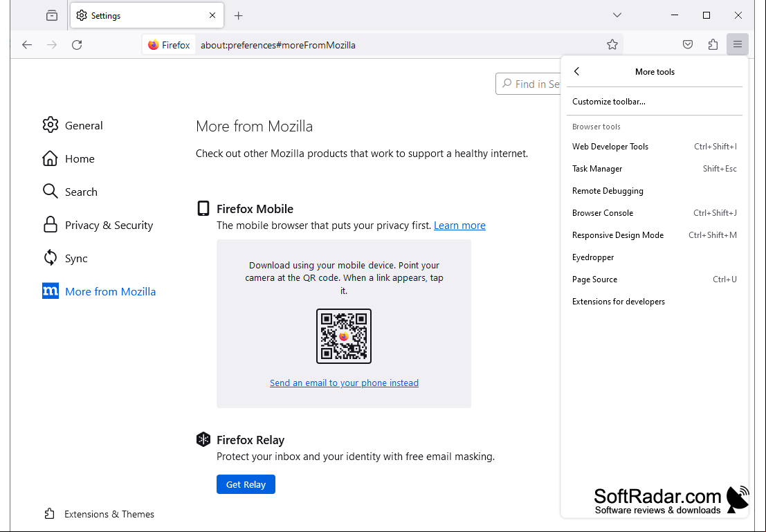The image size is (766, 532).
Task: Go to General settings
Action: click(x=84, y=125)
